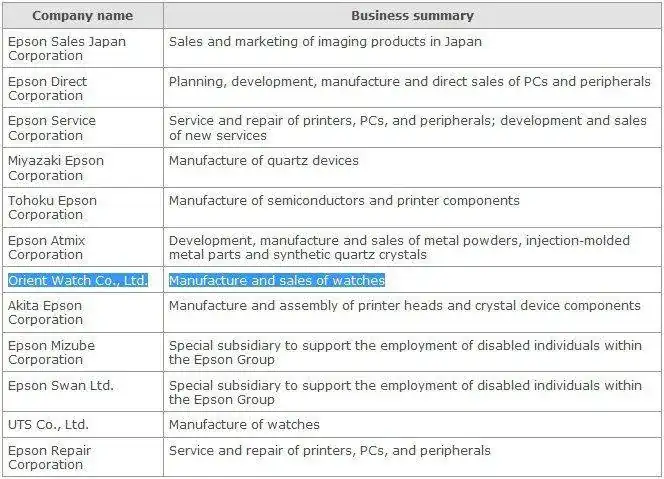Image resolution: width=664 pixels, height=479 pixels.
Task: Click the highlighted Orient Watch Co., Ltd. text
Action: [x=78, y=280]
